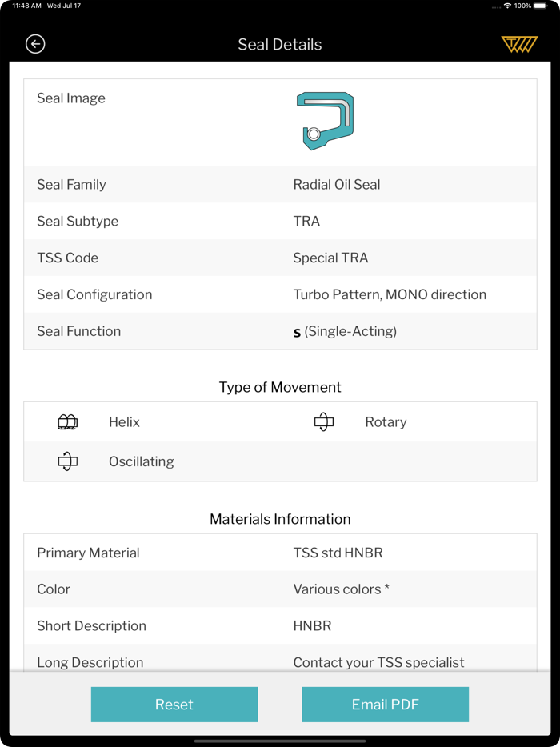The image size is (560, 747).
Task: Select the Seal Family row
Action: click(x=280, y=185)
